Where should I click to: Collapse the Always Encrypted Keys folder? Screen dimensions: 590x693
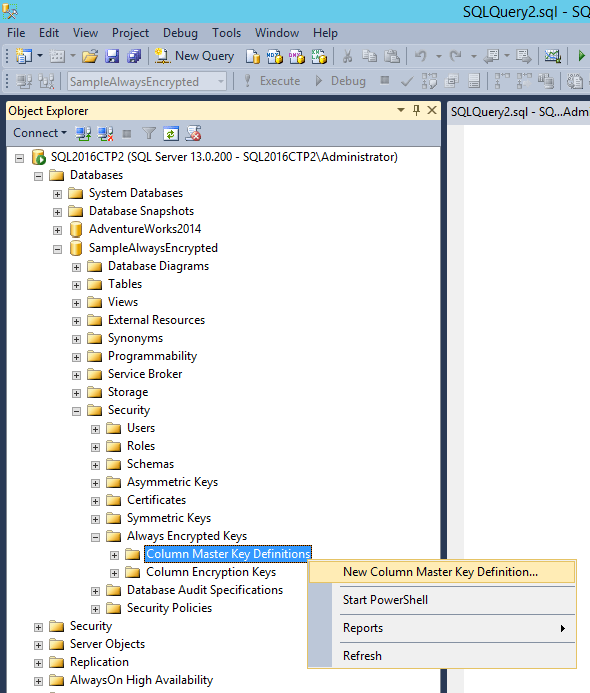[95, 537]
